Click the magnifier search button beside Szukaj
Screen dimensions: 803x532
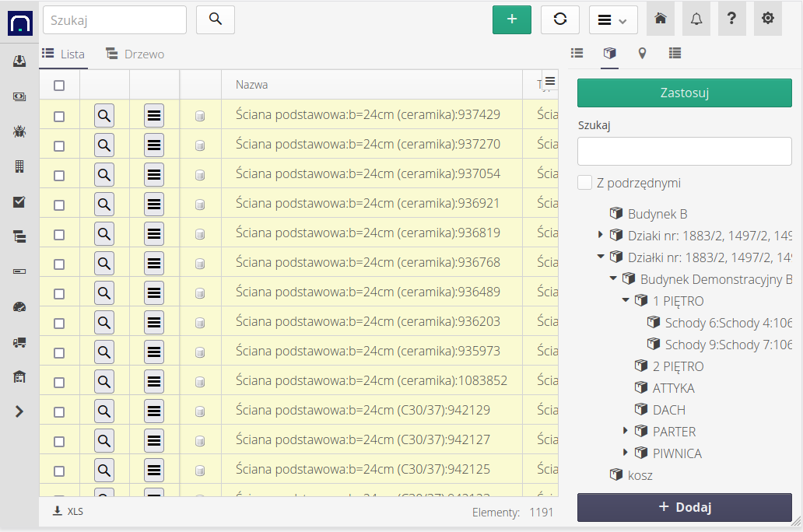(216, 20)
